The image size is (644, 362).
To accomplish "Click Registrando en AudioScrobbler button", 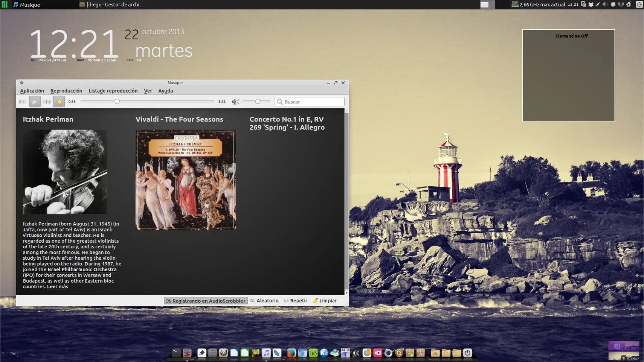I will click(x=206, y=301).
